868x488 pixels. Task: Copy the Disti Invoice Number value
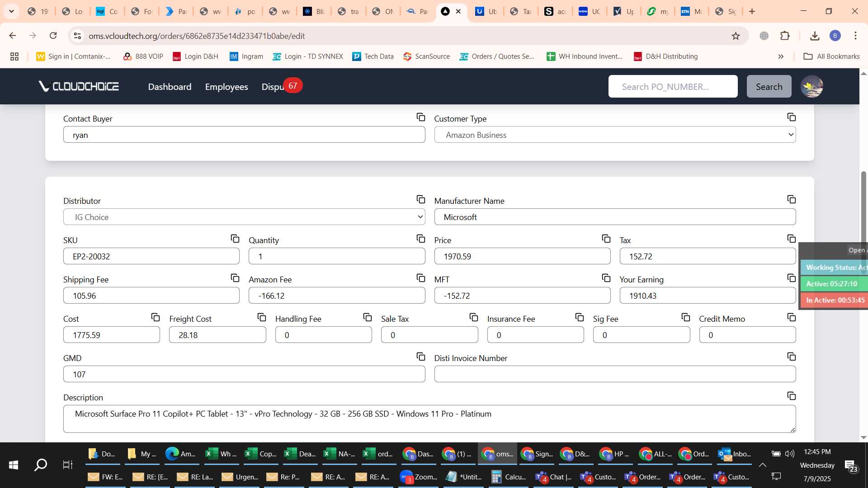[x=791, y=357]
